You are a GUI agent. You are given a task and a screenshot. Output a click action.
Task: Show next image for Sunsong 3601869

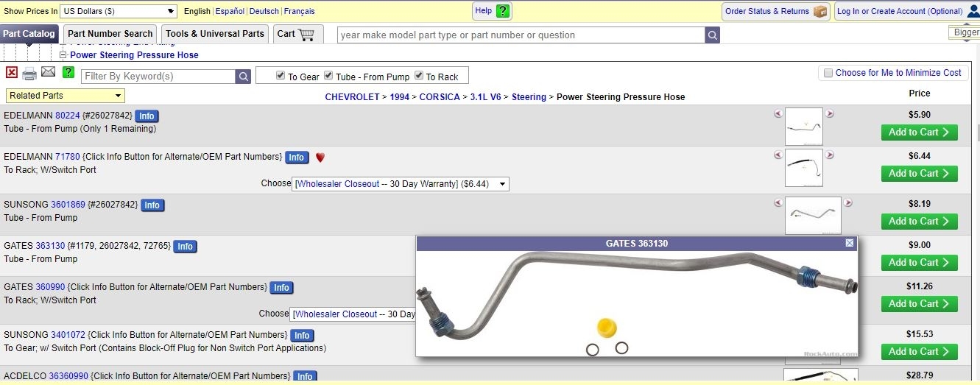tap(847, 202)
